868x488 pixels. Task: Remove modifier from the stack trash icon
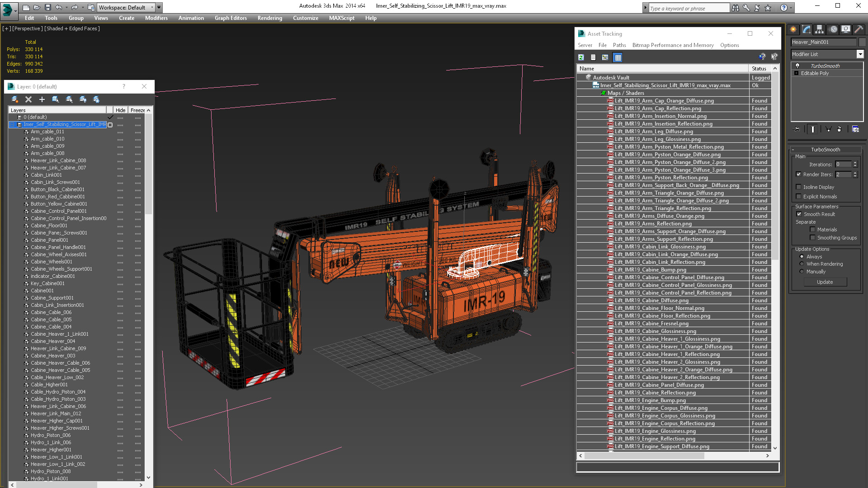(840, 129)
